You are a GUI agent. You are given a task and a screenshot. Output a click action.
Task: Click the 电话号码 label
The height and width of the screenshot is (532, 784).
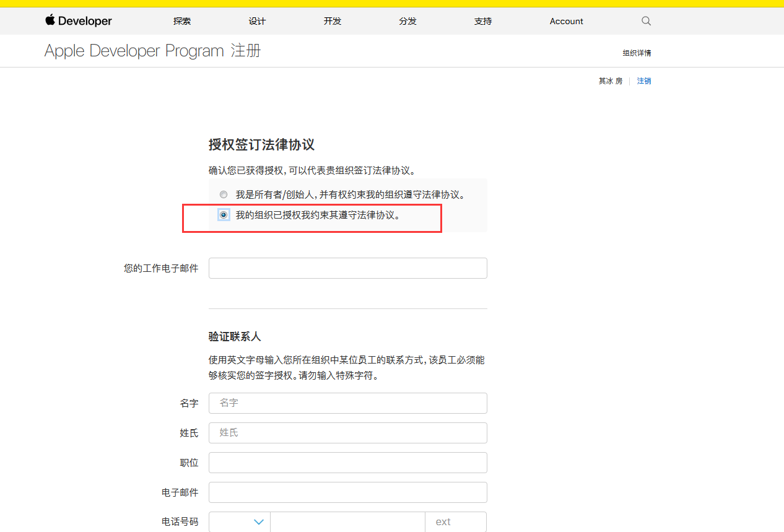pos(180,522)
